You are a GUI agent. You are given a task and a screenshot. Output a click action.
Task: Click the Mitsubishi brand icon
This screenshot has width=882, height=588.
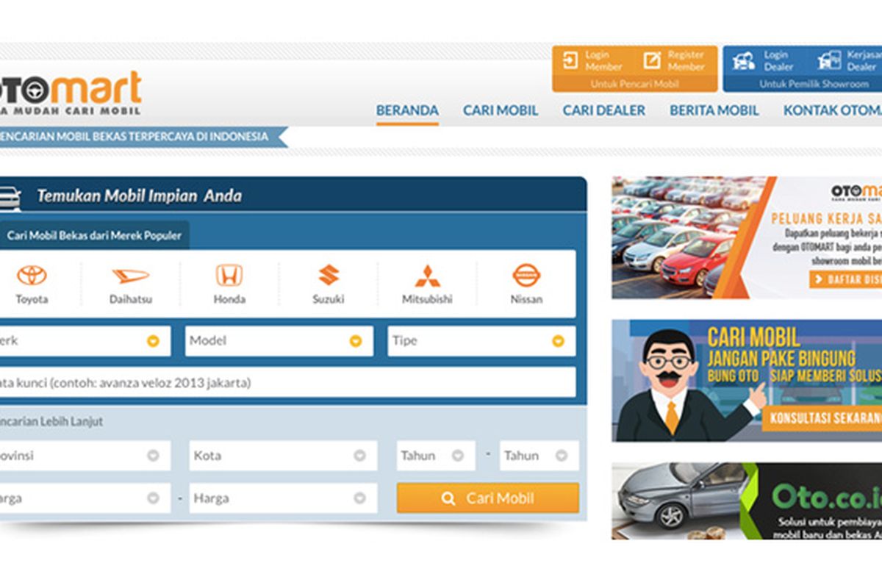(x=427, y=276)
